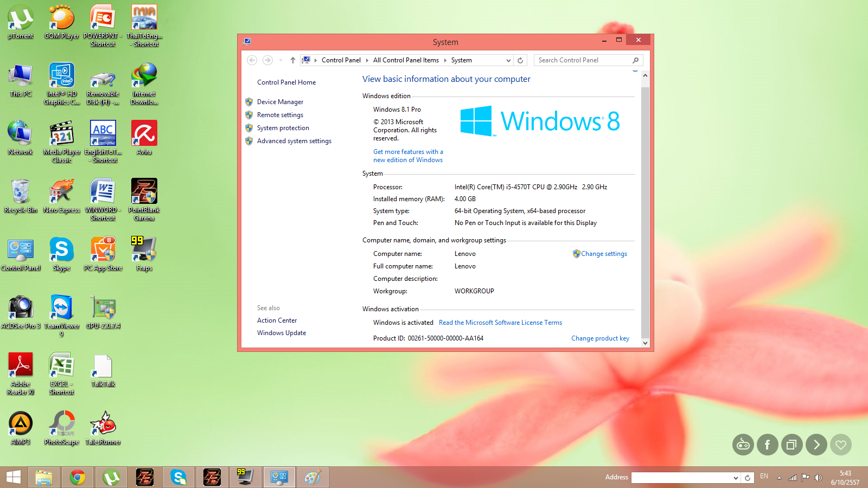
Task: Click the Remote settings link
Action: coord(280,115)
